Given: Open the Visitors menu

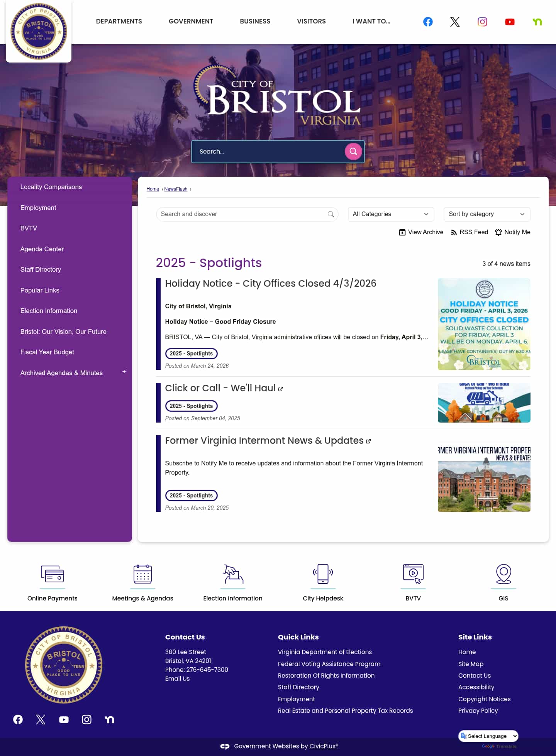Looking at the screenshot, I should click(311, 22).
